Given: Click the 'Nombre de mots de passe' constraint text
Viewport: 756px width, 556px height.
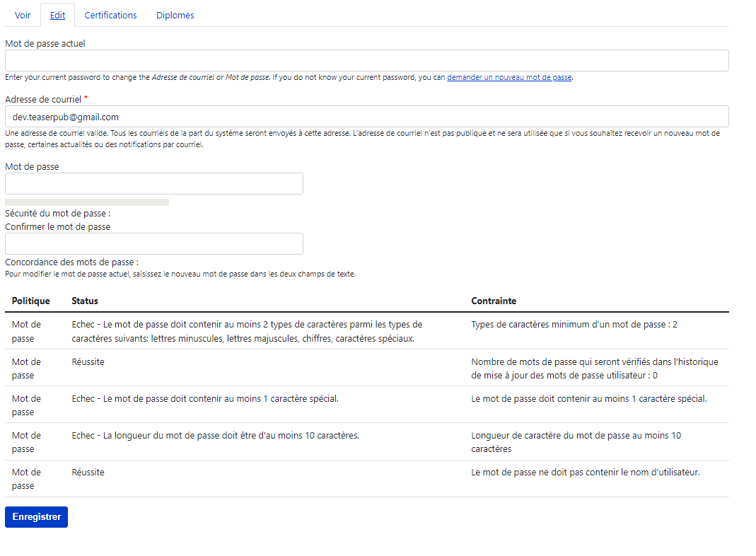Looking at the screenshot, I should pos(595,369).
